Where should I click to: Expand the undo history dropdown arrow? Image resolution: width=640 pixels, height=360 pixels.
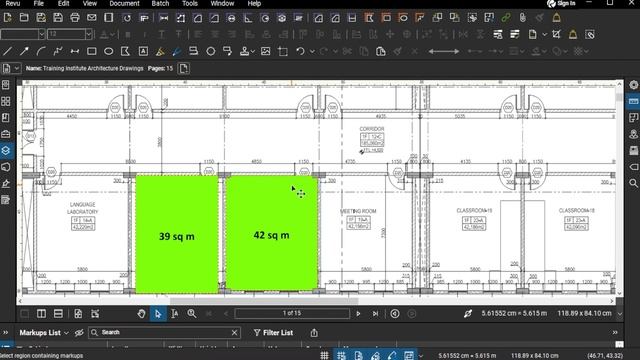pos(312,51)
